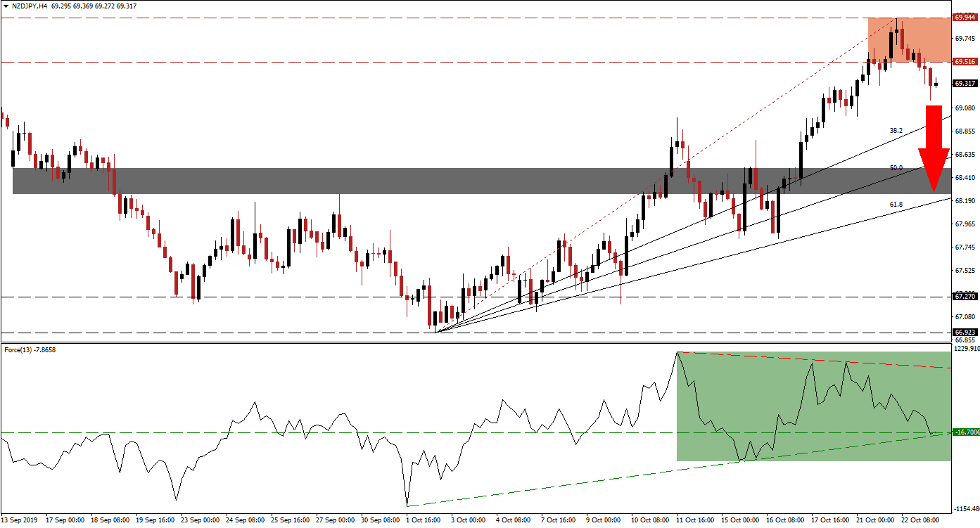The width and height of the screenshot is (980, 528).
Task: Open the NZDJPY,H4 chart dropdown triangle
Action: pyautogui.click(x=7, y=6)
